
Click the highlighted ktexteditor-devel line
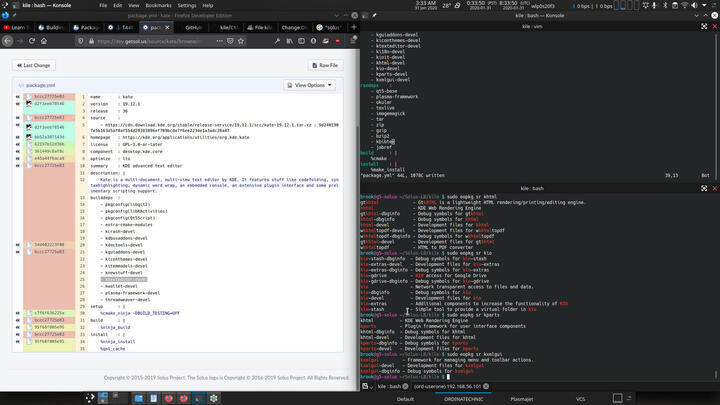click(x=124, y=279)
